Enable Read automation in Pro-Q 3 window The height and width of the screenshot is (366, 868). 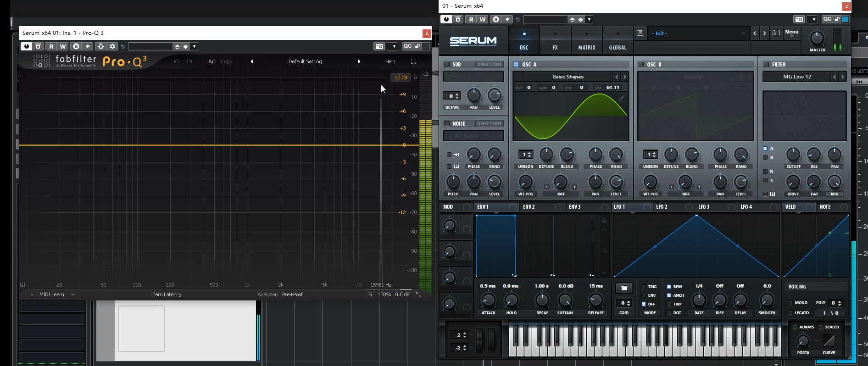click(x=51, y=46)
